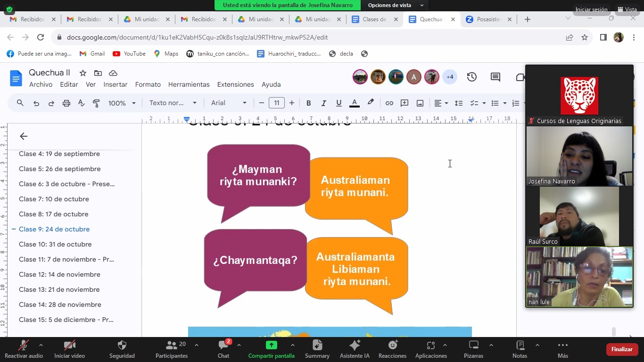Star the Quechua II document

(83, 73)
